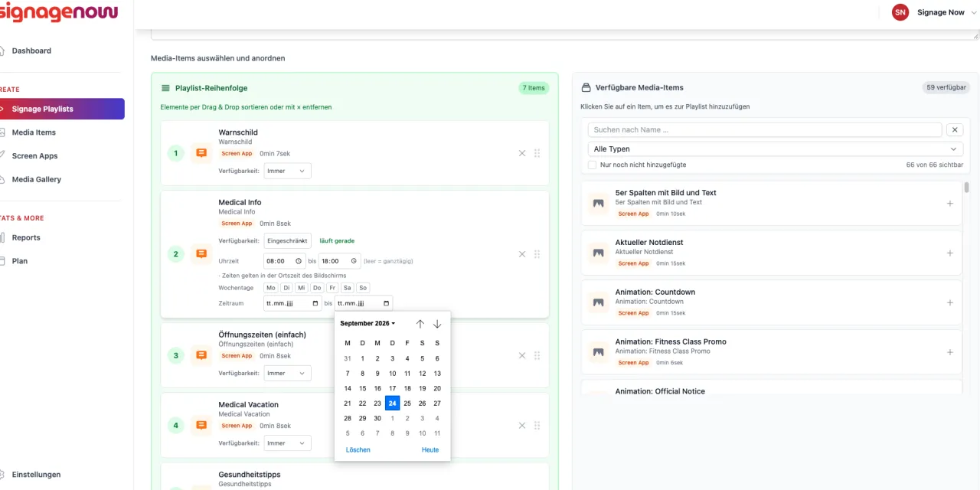
Task: Click 'Löschen' in the date picker
Action: [x=358, y=450]
